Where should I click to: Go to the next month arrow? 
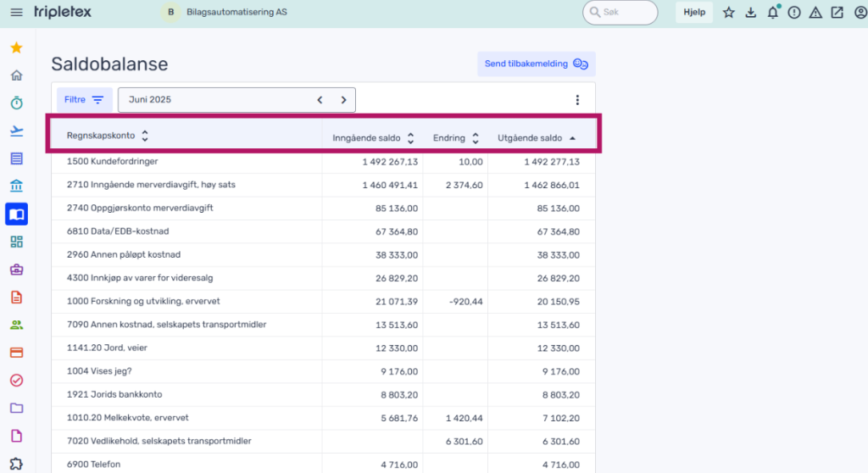[344, 100]
